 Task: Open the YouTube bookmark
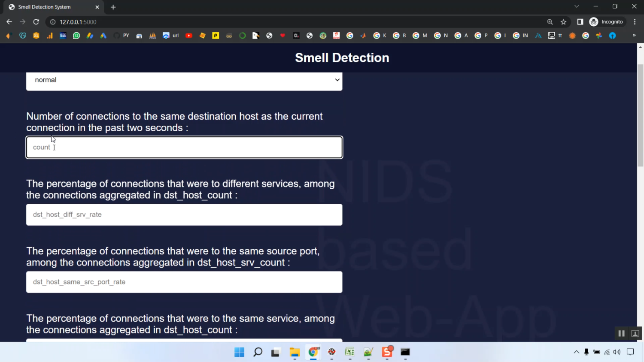189,36
